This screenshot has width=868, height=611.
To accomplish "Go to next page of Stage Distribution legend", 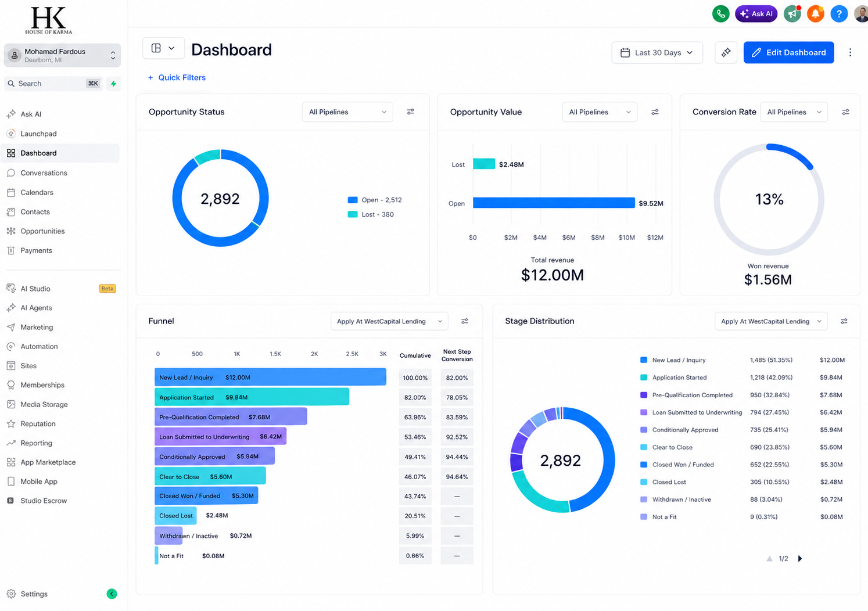I will (x=800, y=559).
